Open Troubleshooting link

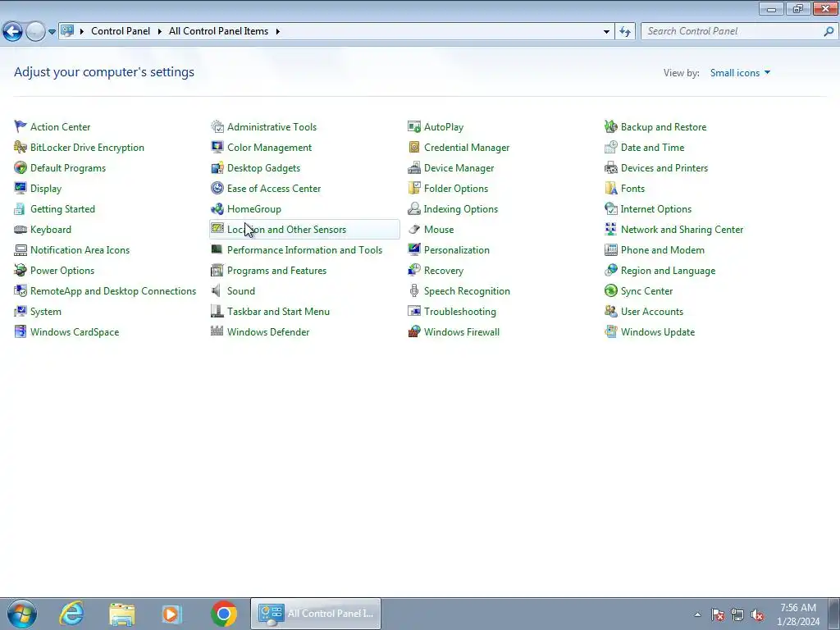(460, 311)
